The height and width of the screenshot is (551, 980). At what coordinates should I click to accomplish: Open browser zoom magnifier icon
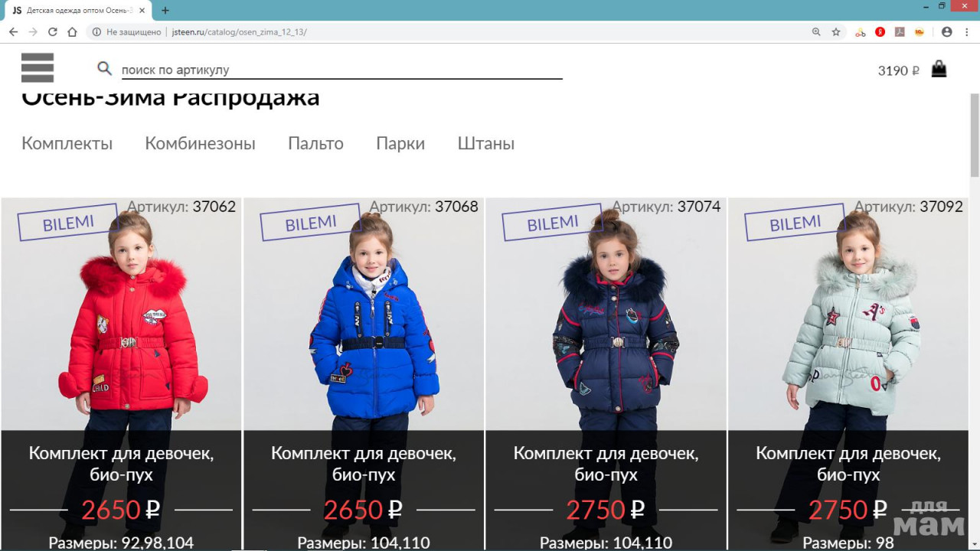(816, 32)
